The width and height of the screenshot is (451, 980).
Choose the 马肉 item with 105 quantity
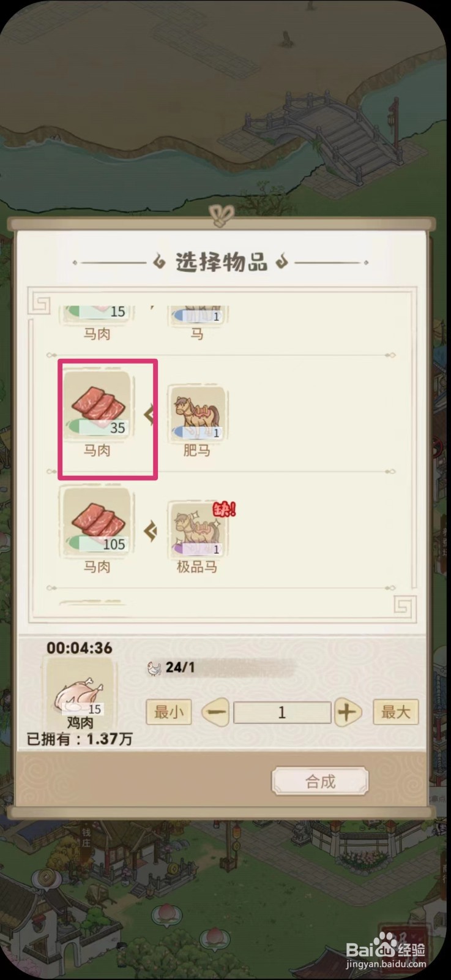[98, 522]
